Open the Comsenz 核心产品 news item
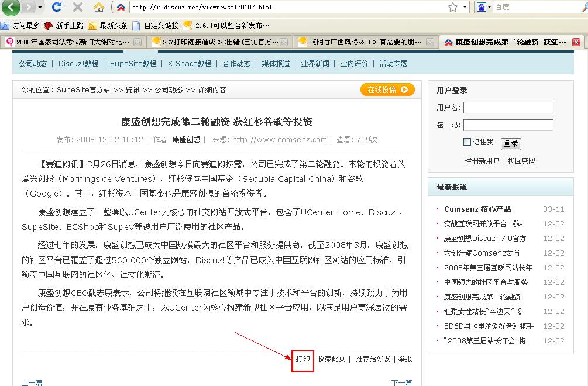 click(x=477, y=209)
